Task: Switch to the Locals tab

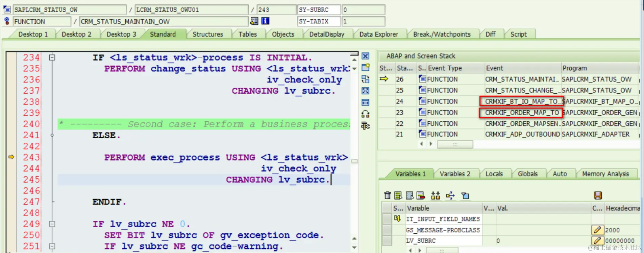Action: point(494,174)
